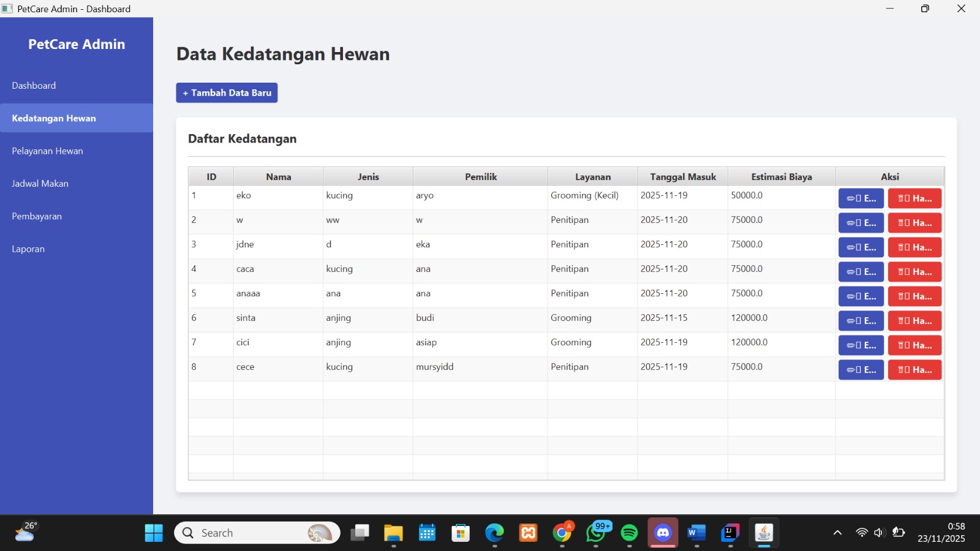Open Discord from the taskbar
This screenshot has height=551, width=980.
point(663,533)
